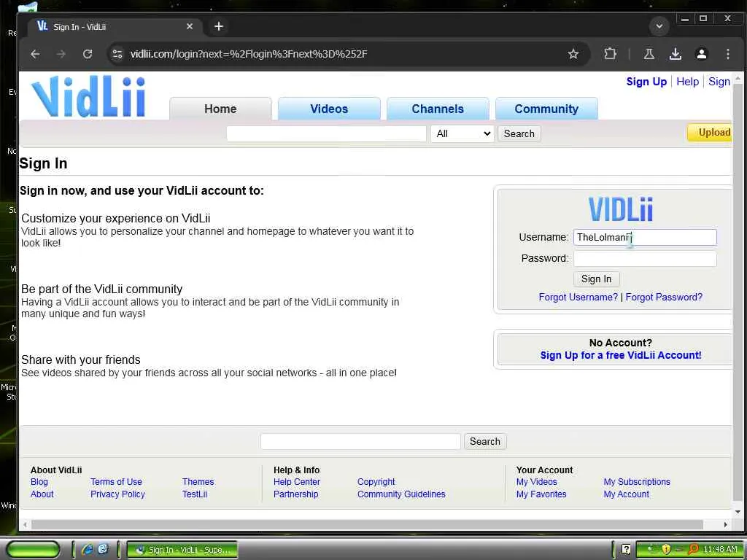Viewport: 747px width, 560px height.
Task: Click the help question mark tray icon
Action: point(626,549)
